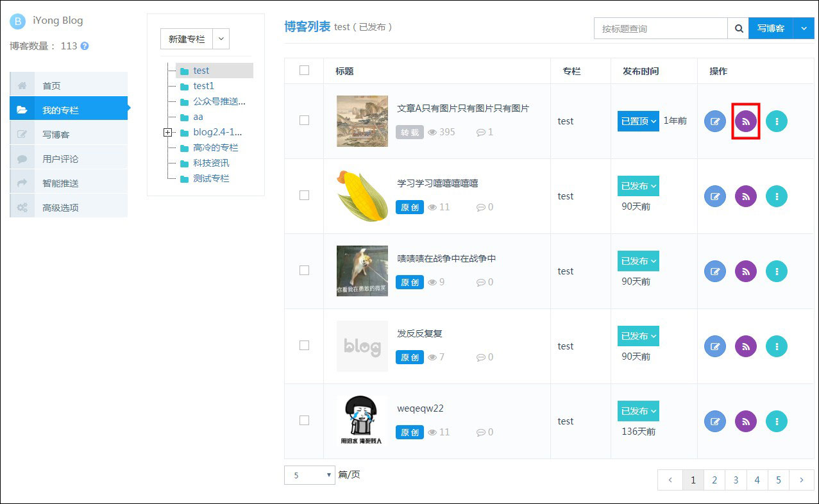The height and width of the screenshot is (504, 819).
Task: Click the corn thumbnail image
Action: coord(362,196)
